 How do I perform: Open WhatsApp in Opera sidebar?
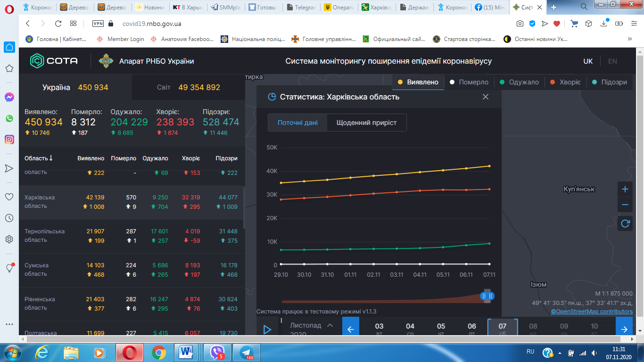9,118
